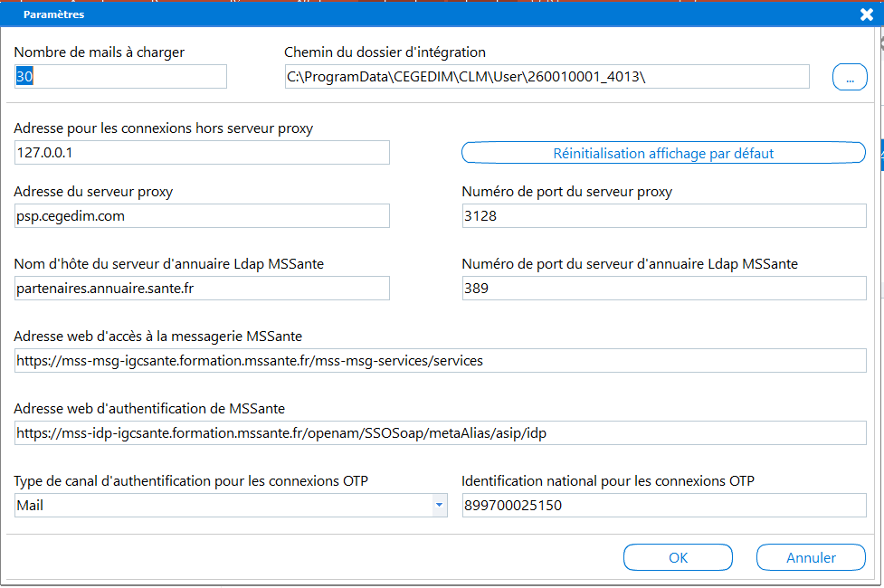Viewport: 884px width, 588px height.
Task: Click the Paramètres title text
Action: click(53, 14)
